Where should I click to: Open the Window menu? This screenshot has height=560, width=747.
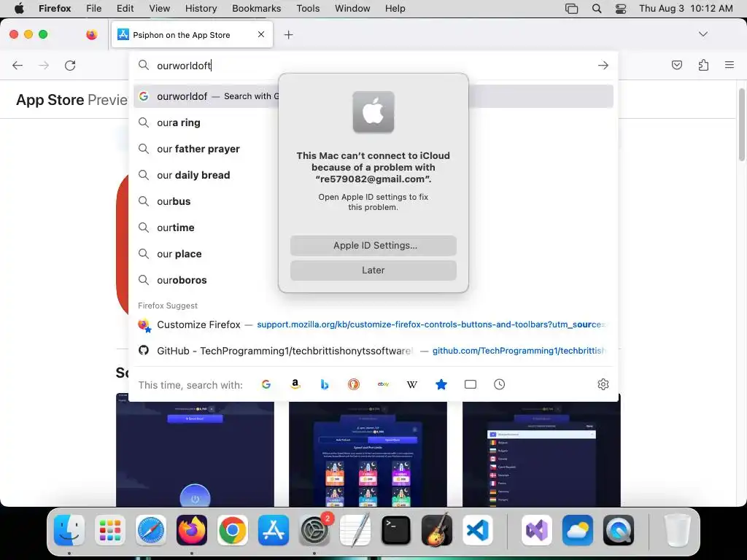pos(352,8)
